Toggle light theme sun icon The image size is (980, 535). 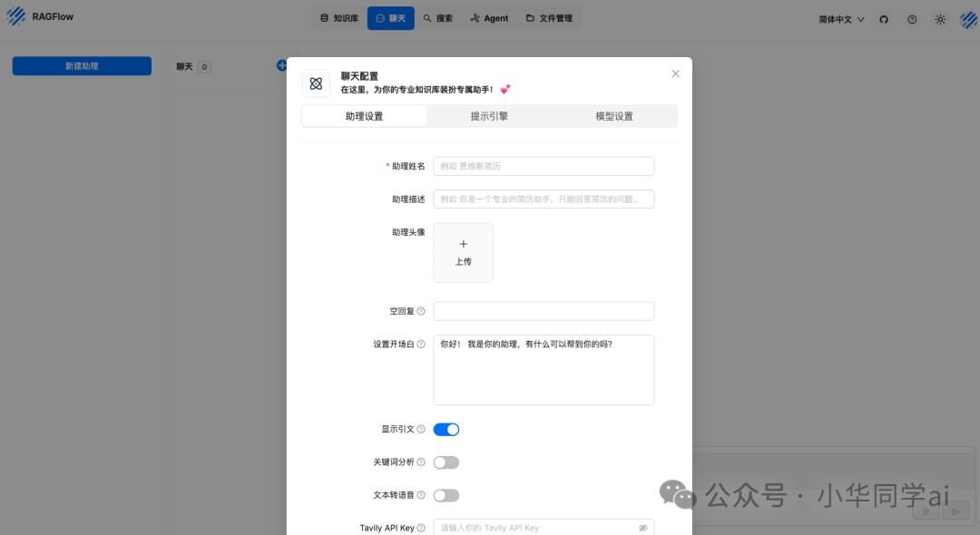click(x=940, y=19)
